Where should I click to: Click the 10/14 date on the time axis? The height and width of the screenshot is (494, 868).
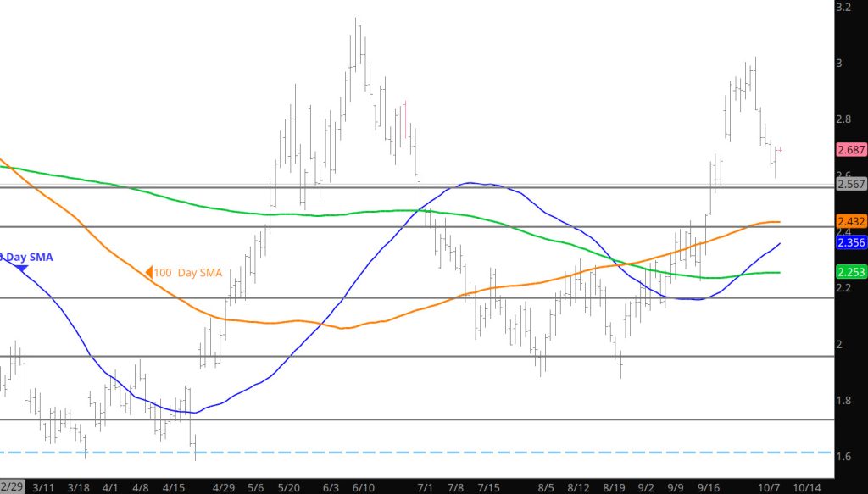(x=806, y=487)
